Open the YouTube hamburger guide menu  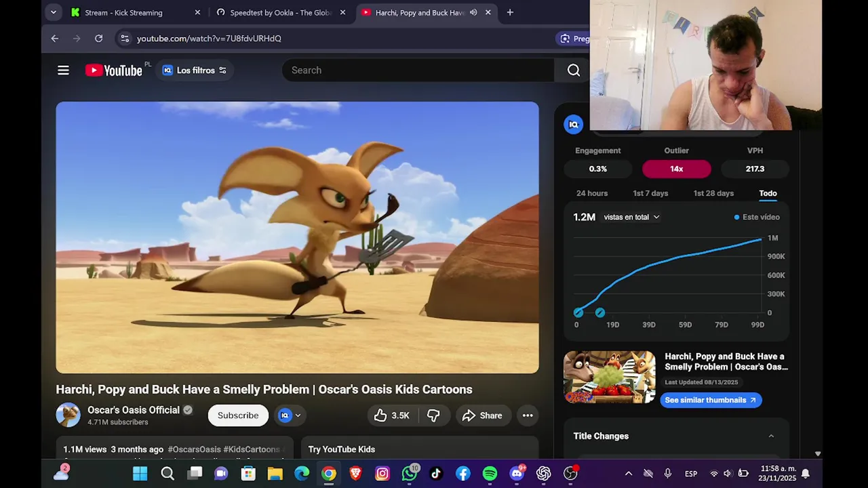63,70
